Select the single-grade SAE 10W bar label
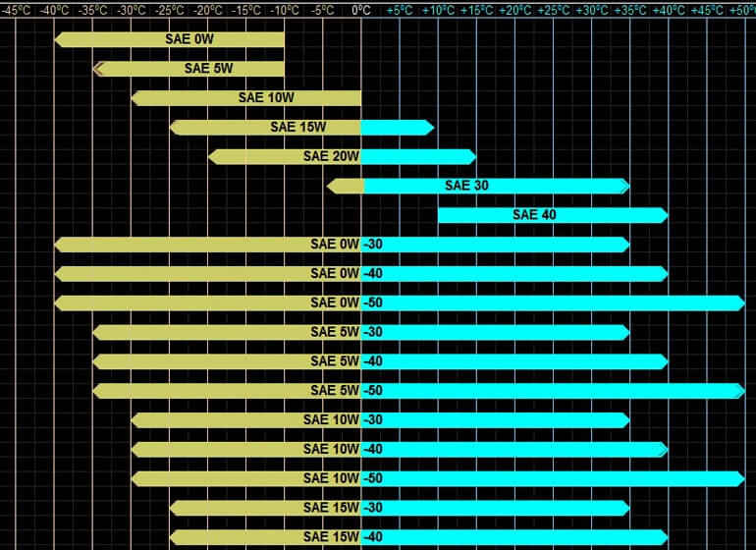The height and width of the screenshot is (550, 756). click(266, 98)
